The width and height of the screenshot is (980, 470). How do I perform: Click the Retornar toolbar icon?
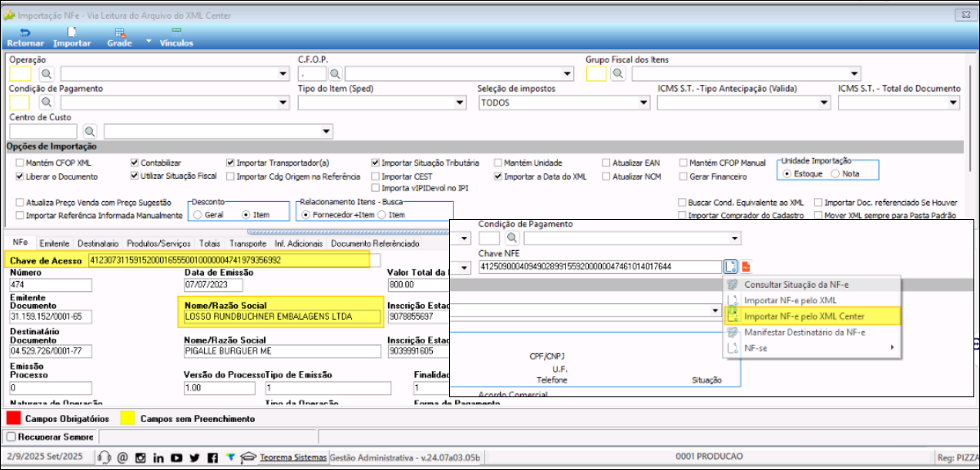[24, 32]
